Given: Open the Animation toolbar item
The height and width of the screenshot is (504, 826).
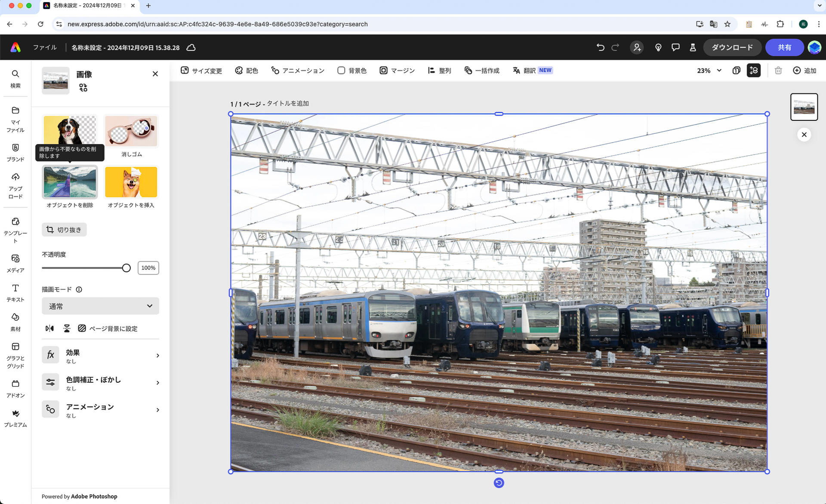Looking at the screenshot, I should pos(297,71).
